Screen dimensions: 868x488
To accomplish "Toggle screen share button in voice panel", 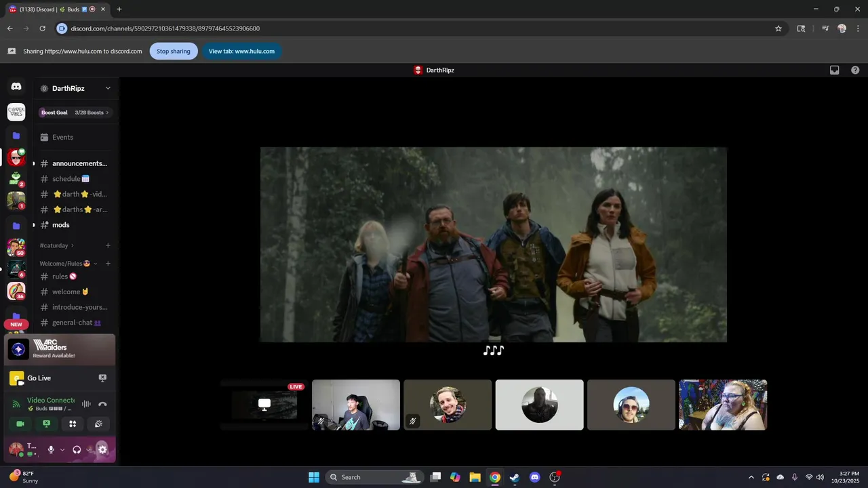I will click(46, 424).
